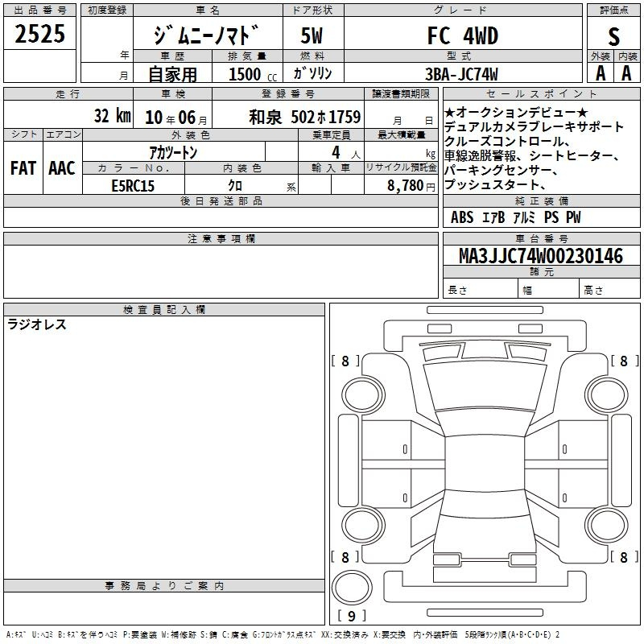The height and width of the screenshot is (644, 644).
Task: Click the damage code legend at bottom
Action: point(283,635)
